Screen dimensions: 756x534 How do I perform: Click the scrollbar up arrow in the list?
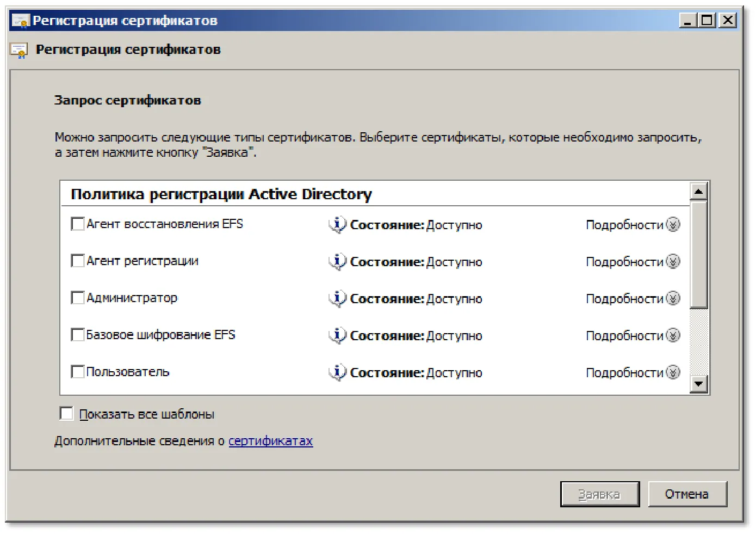point(698,191)
